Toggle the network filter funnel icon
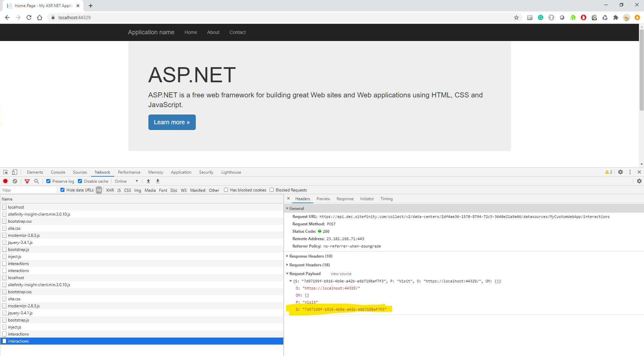 click(x=27, y=181)
